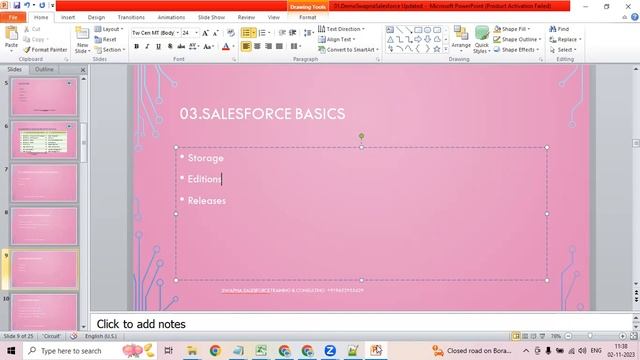
Task: Open the Text Direction menu
Action: [341, 29]
